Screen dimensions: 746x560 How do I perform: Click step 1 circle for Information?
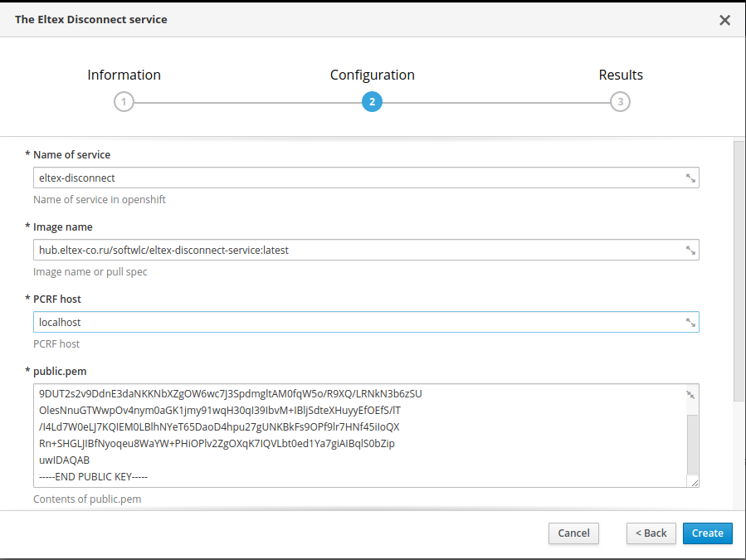tap(124, 102)
